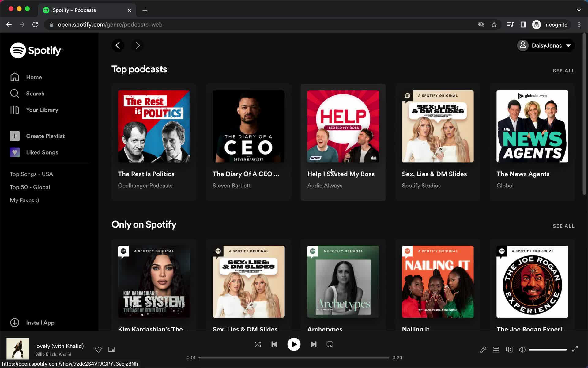The image size is (588, 368).
Task: Open connect to a device icon
Action: tap(509, 350)
